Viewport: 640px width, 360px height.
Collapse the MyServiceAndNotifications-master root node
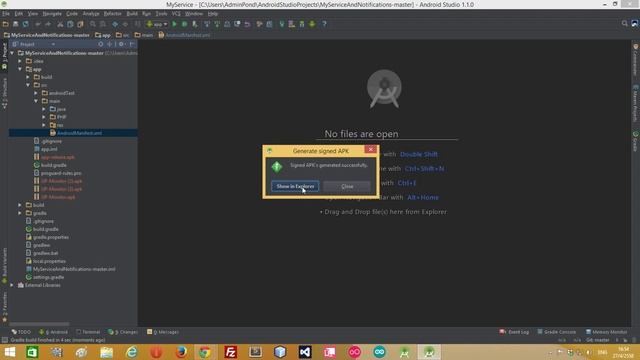click(x=12, y=53)
